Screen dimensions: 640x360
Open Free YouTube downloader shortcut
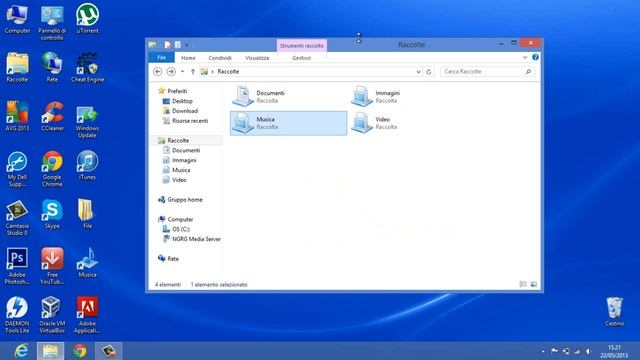click(x=52, y=266)
